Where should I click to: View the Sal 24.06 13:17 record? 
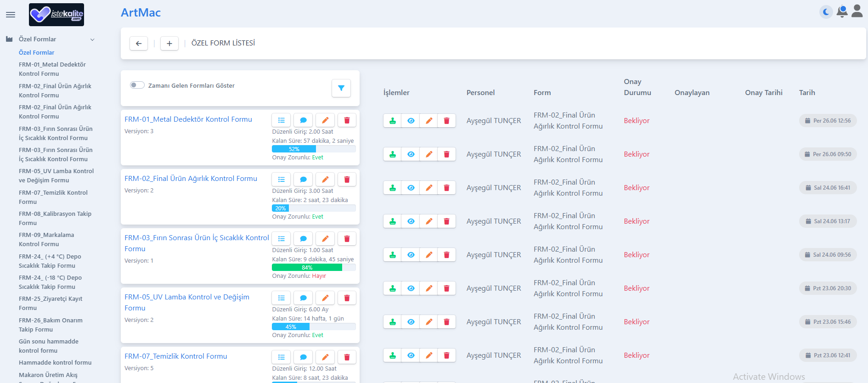411,221
